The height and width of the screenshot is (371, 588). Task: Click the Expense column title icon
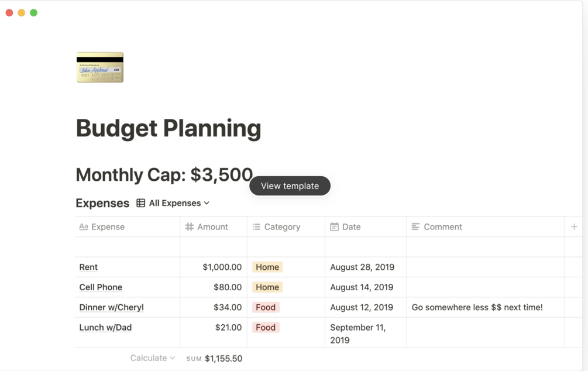pyautogui.click(x=84, y=227)
